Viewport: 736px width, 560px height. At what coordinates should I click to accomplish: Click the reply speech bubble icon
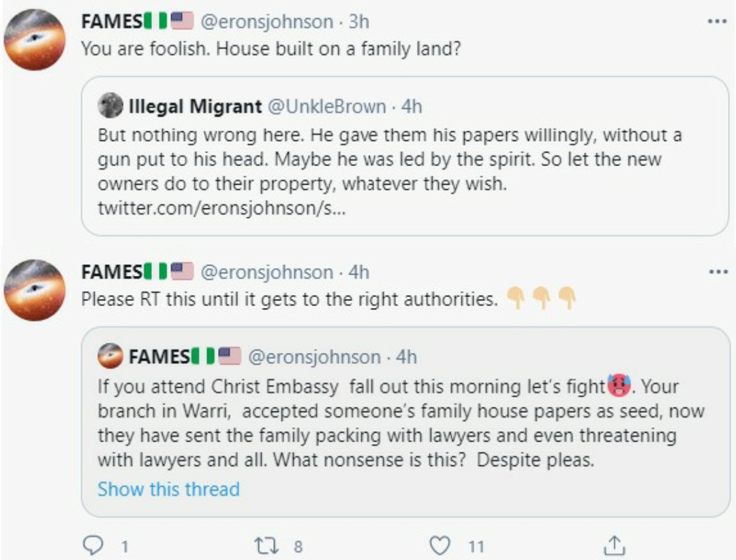[x=91, y=545]
